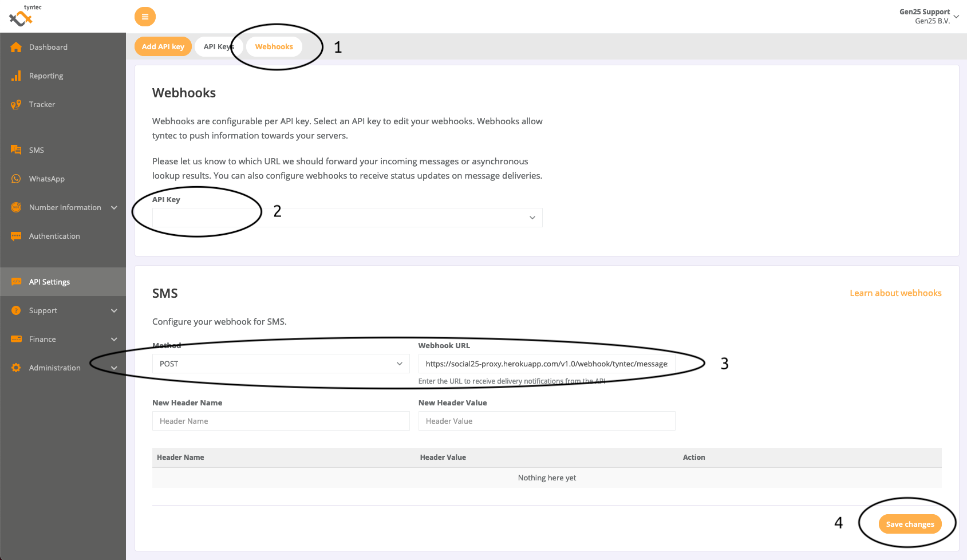Expand the Finance sidebar section
Viewport: 967px width, 560px height.
pos(114,339)
